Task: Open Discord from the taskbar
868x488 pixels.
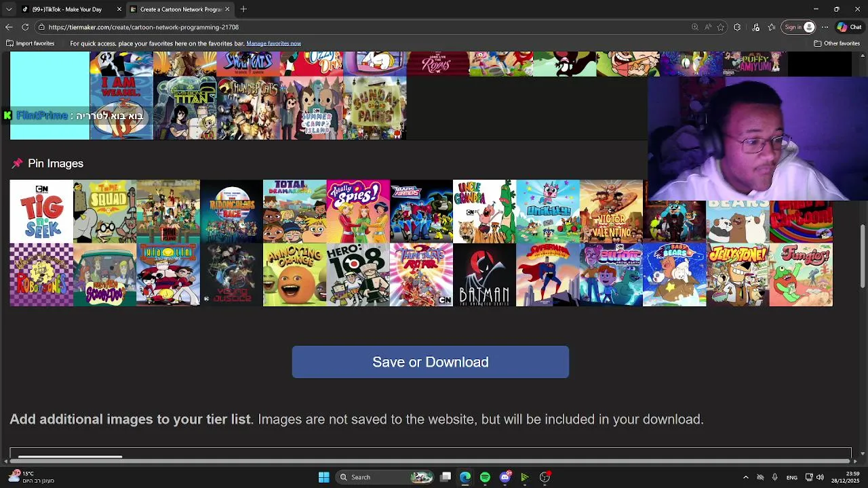Action: [x=505, y=477]
